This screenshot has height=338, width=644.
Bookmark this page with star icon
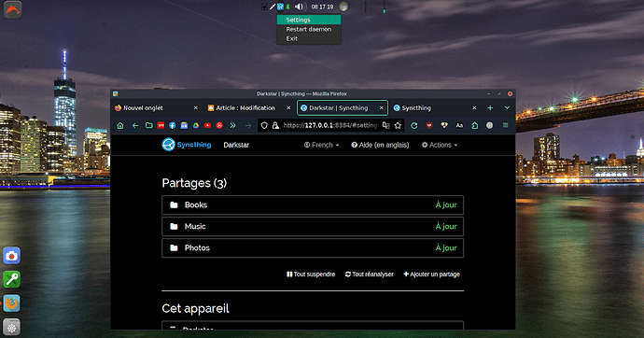[x=398, y=126]
